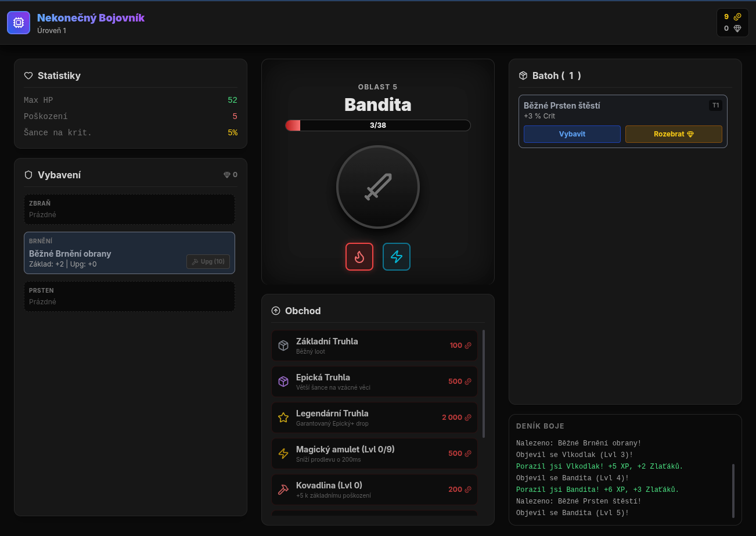This screenshot has height=536, width=756.
Task: Click the '+3 % Crit' ring stat text
Action: [x=539, y=116]
